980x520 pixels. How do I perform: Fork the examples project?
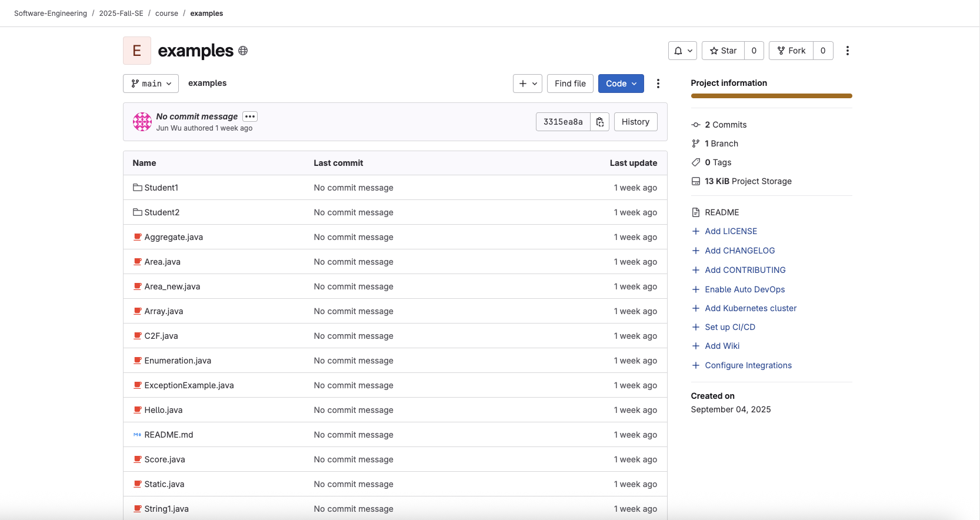791,51
